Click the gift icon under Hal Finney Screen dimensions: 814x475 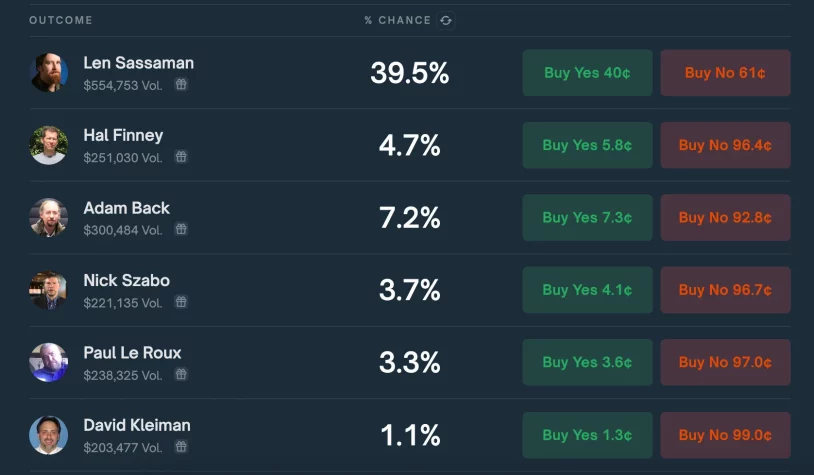point(181,157)
